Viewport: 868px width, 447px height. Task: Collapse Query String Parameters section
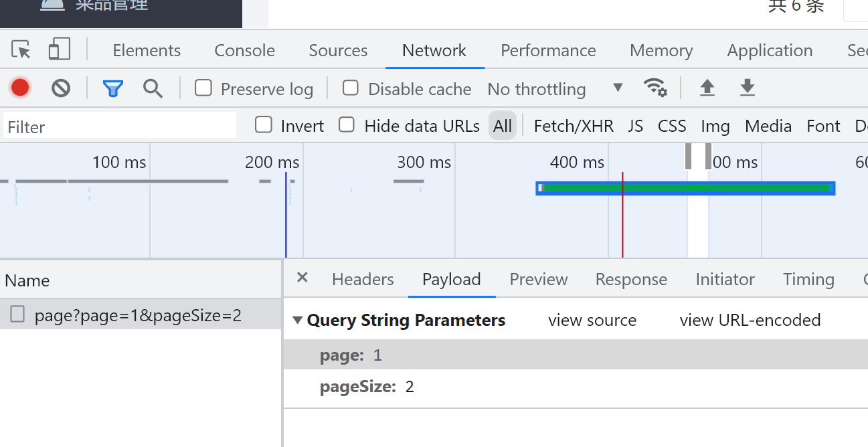[298, 321]
